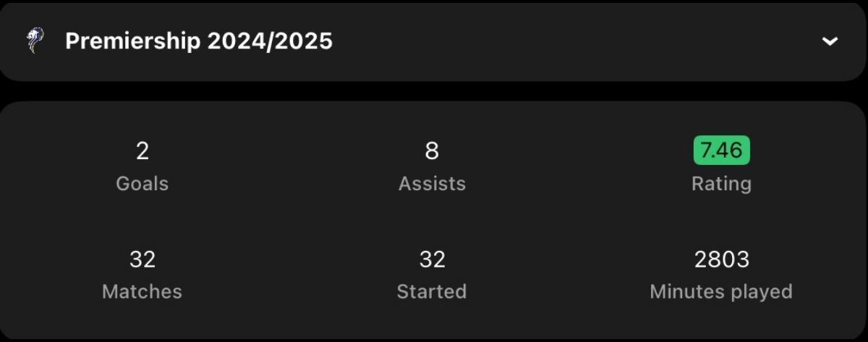Click the Rating label
868x342 pixels.
[x=721, y=184]
